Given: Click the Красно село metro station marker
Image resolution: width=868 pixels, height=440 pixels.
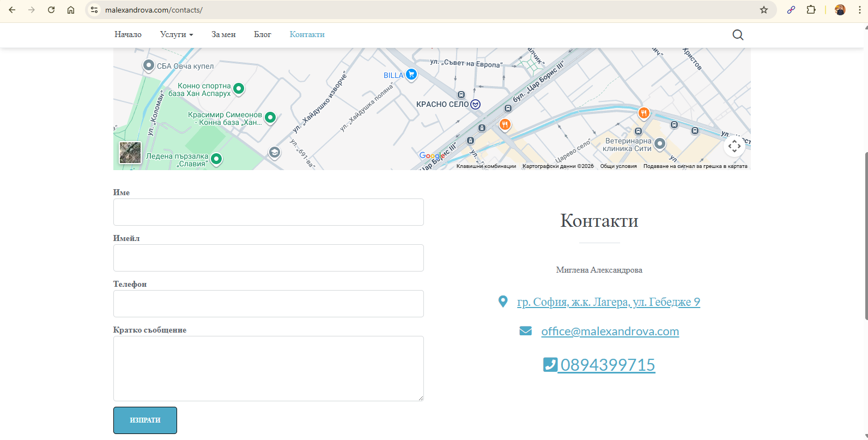Looking at the screenshot, I should pos(476,104).
